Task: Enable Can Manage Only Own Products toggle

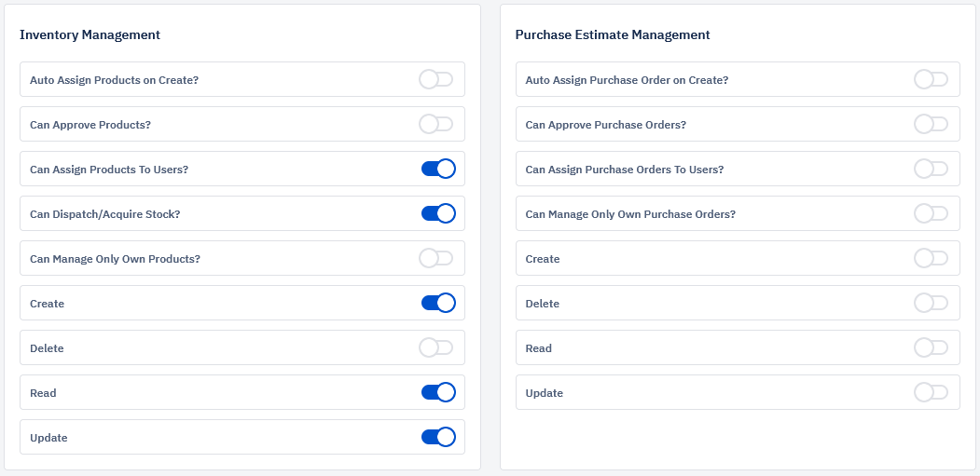Action: coord(436,258)
